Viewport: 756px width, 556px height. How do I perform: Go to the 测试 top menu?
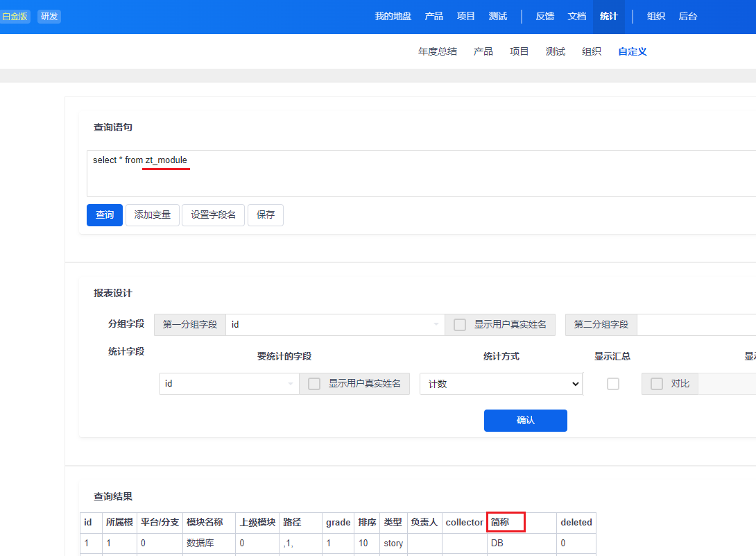pyautogui.click(x=497, y=17)
